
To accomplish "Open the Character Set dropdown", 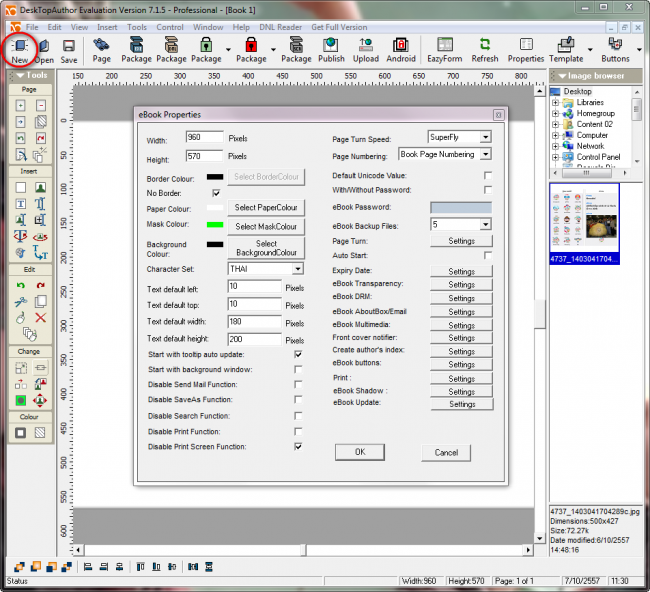I will pyautogui.click(x=297, y=269).
